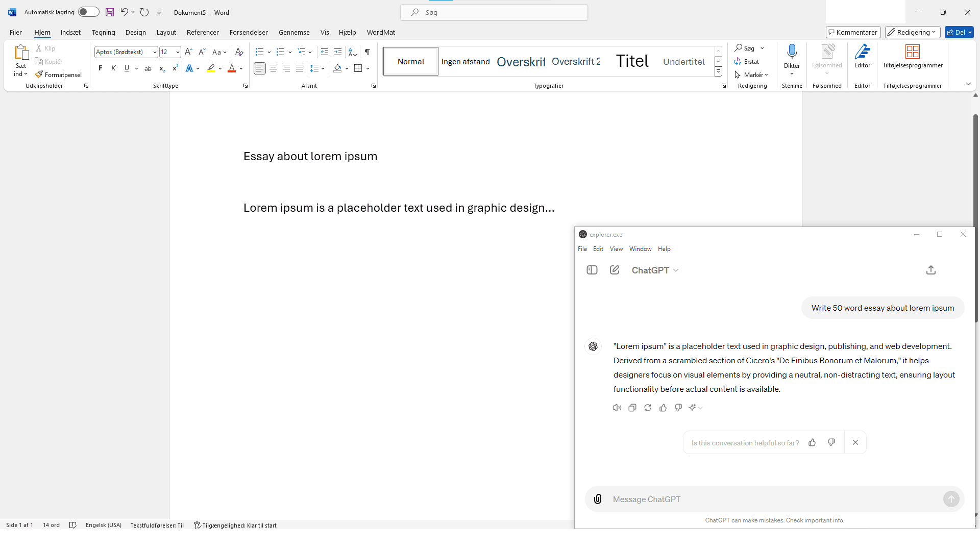Attach a file in ChatGPT
Image resolution: width=980 pixels, height=551 pixels.
point(598,499)
